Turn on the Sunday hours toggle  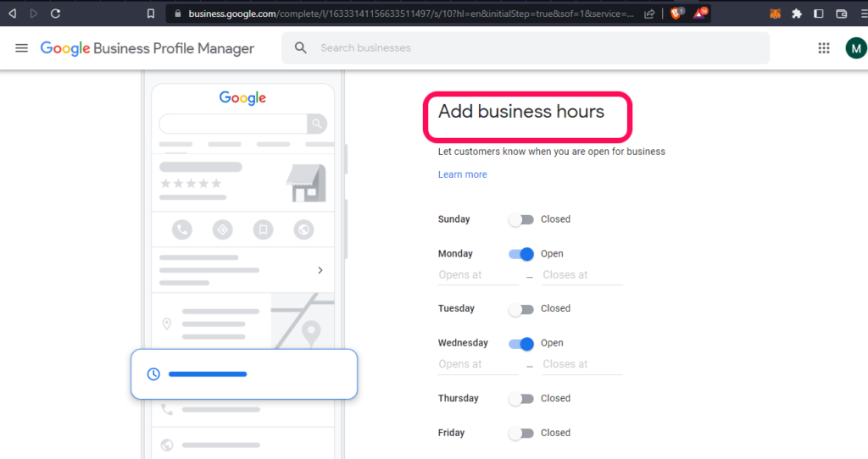click(x=521, y=219)
